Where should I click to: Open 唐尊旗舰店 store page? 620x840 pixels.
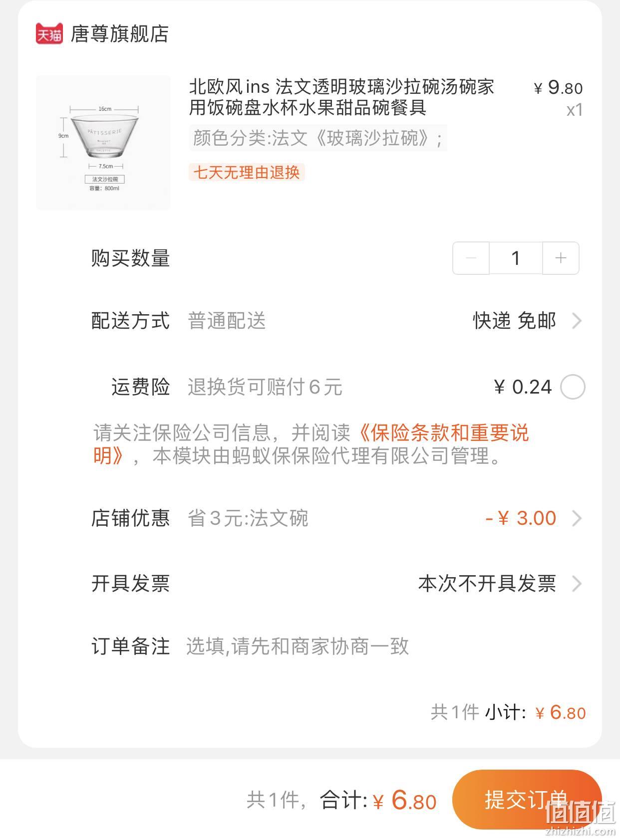click(x=120, y=34)
